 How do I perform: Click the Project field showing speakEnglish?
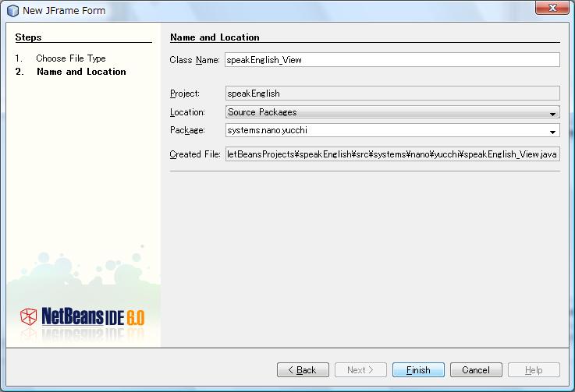point(392,94)
